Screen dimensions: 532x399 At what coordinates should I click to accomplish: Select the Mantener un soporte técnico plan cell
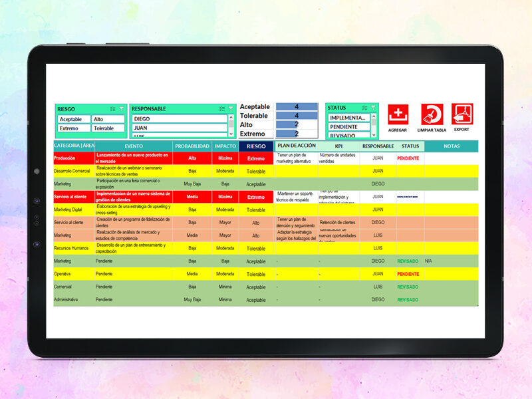point(296,197)
